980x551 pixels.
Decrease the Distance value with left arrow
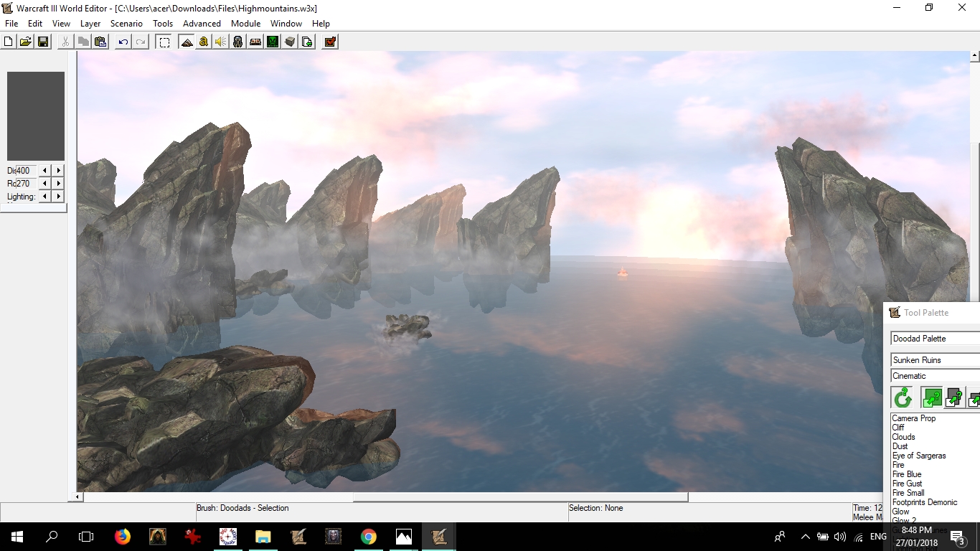coord(44,171)
